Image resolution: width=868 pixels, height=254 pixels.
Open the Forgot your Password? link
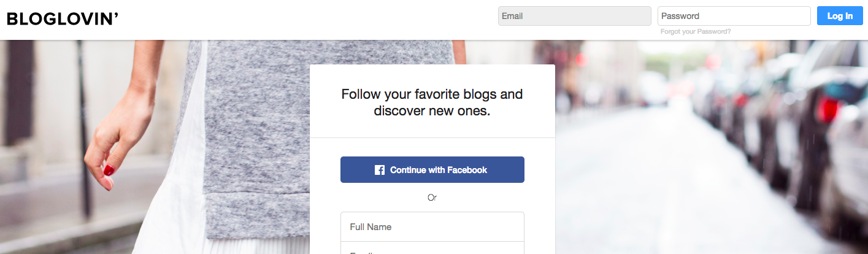pyautogui.click(x=696, y=31)
